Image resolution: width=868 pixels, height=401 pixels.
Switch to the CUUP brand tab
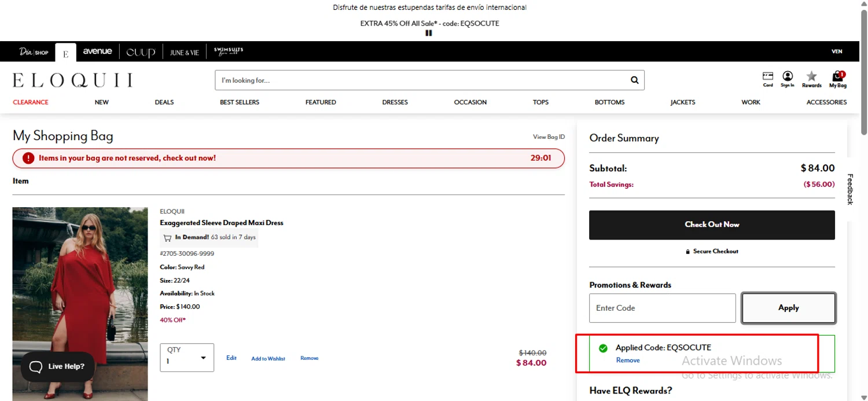[141, 52]
